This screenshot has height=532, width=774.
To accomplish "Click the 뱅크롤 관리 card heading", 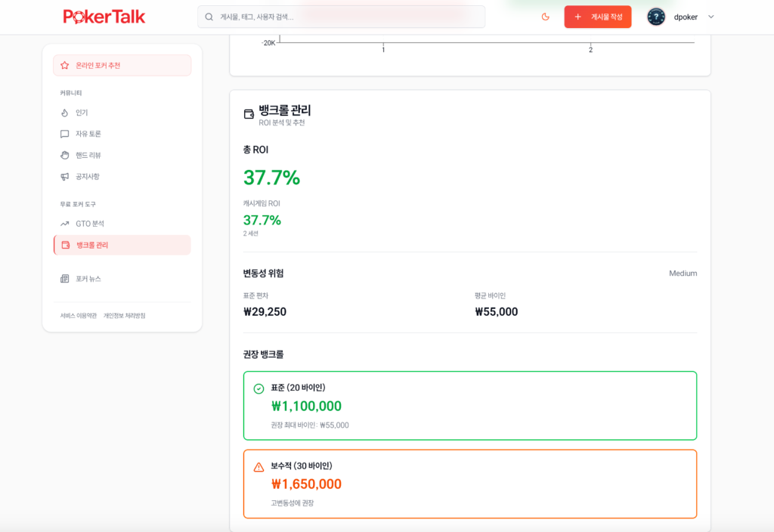I will coord(285,110).
